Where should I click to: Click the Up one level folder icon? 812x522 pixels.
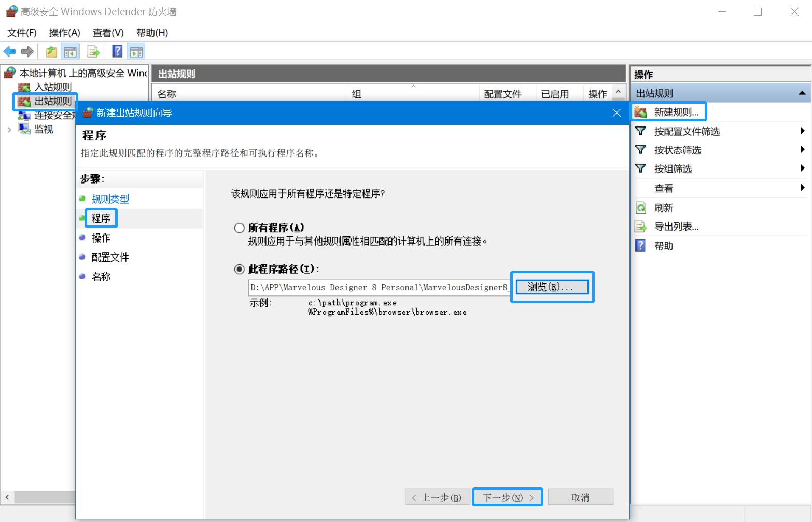click(x=52, y=51)
